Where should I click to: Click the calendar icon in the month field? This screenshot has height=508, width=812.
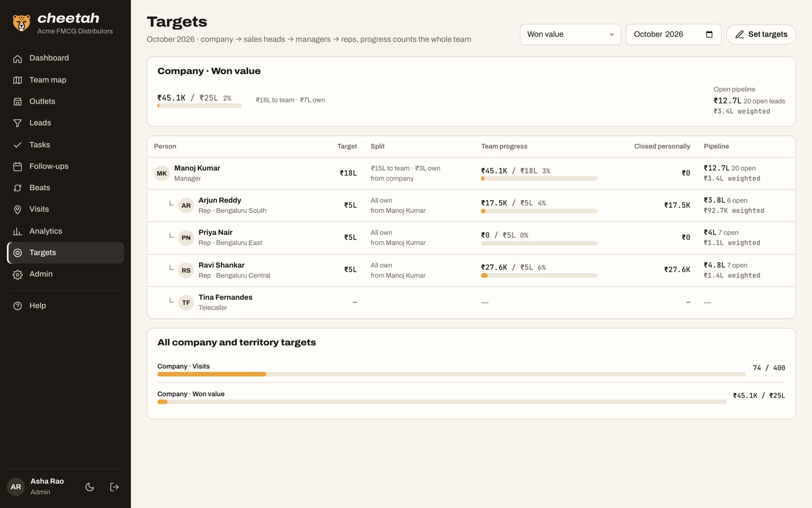[x=709, y=35]
